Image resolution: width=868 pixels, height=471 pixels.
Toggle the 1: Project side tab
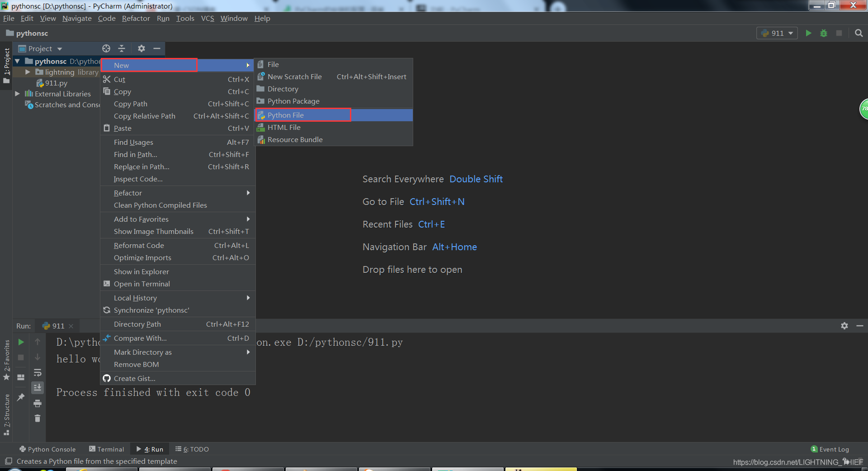pos(6,66)
